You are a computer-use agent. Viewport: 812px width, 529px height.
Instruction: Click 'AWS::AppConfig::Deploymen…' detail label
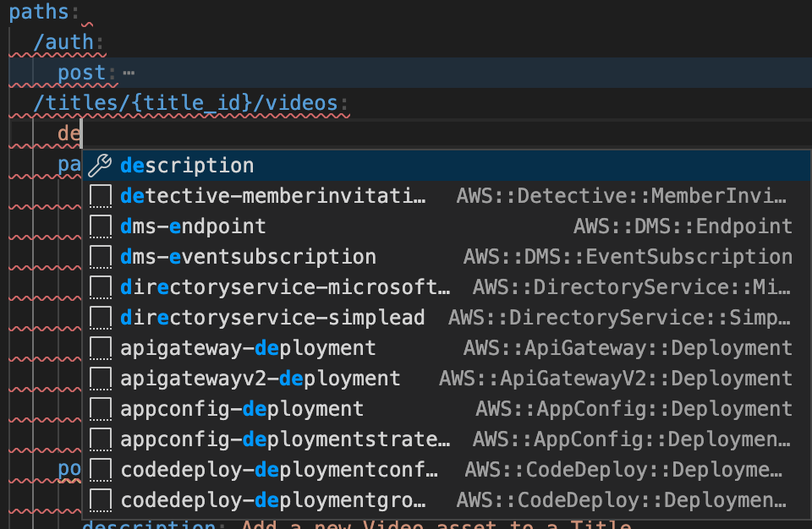point(632,439)
